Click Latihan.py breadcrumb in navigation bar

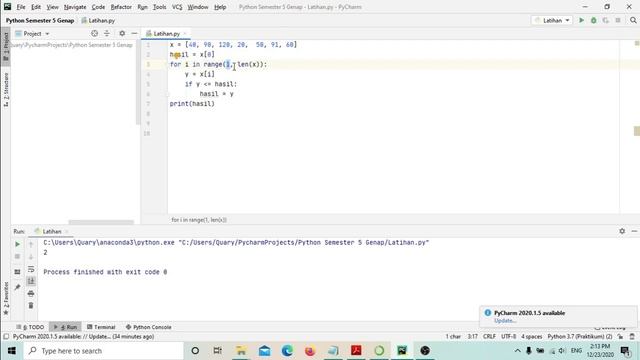tap(98, 20)
